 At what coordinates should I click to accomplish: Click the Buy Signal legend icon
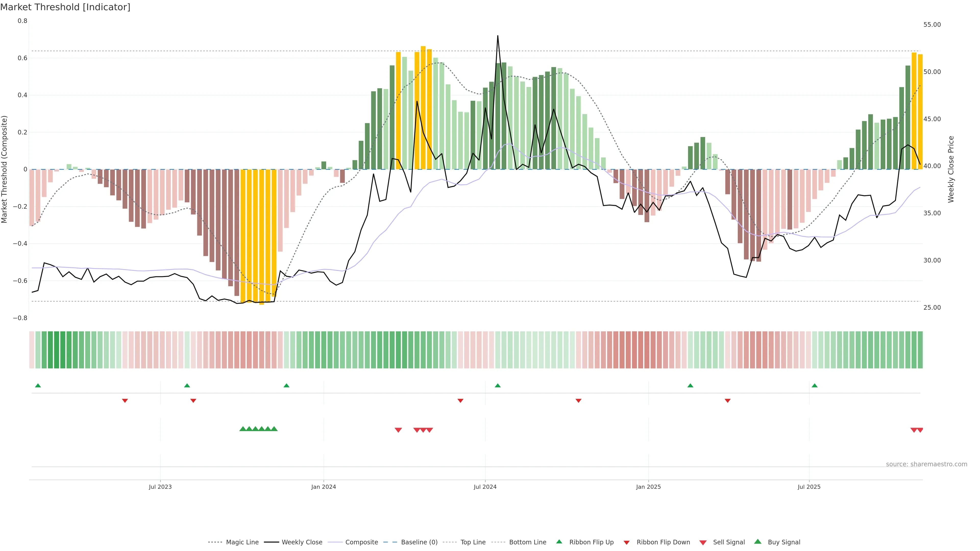pyautogui.click(x=757, y=542)
